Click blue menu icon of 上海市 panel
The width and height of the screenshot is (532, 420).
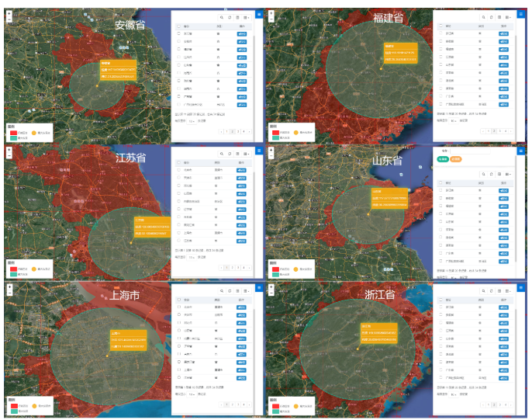(259, 288)
